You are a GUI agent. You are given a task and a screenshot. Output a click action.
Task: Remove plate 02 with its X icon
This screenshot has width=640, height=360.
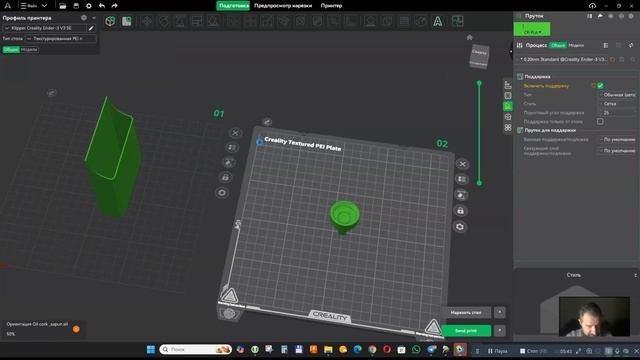[x=462, y=164]
